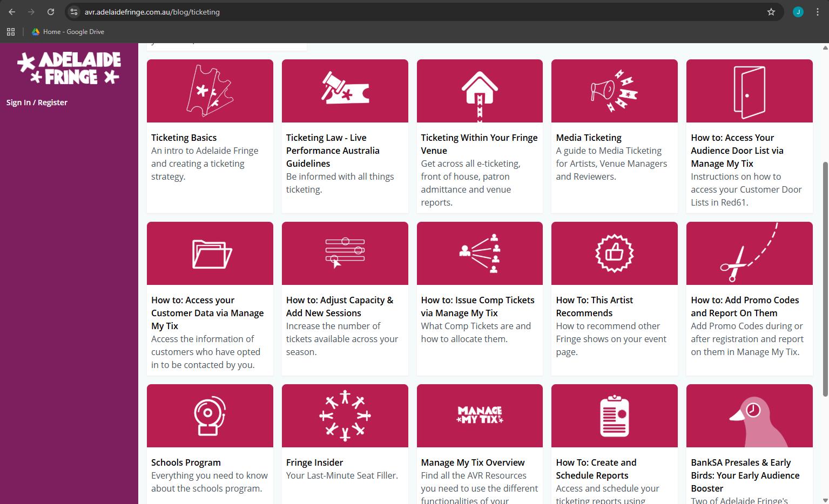Open Manage My Tix Overview title
The image size is (829, 504).
[473, 462]
